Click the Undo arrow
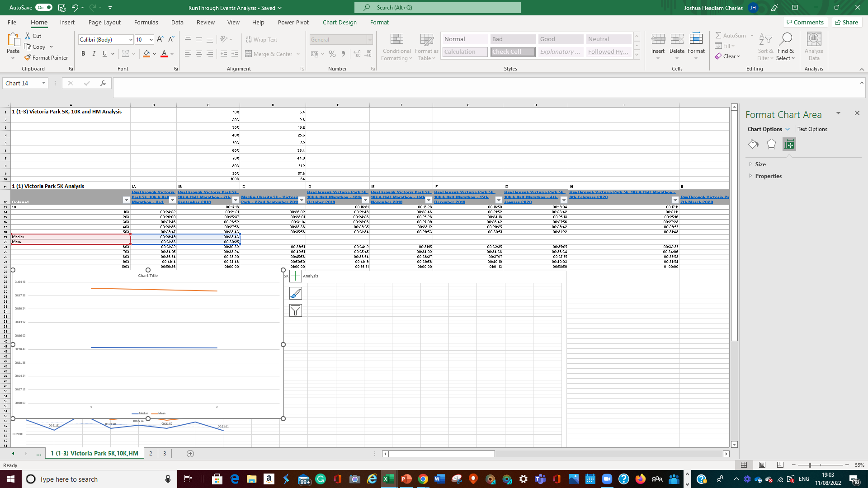Viewport: 868px width, 488px height. tap(75, 8)
